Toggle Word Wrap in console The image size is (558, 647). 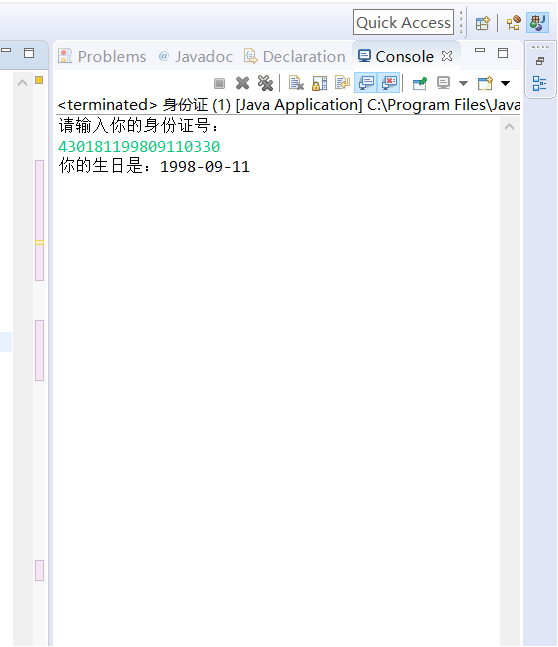(343, 83)
